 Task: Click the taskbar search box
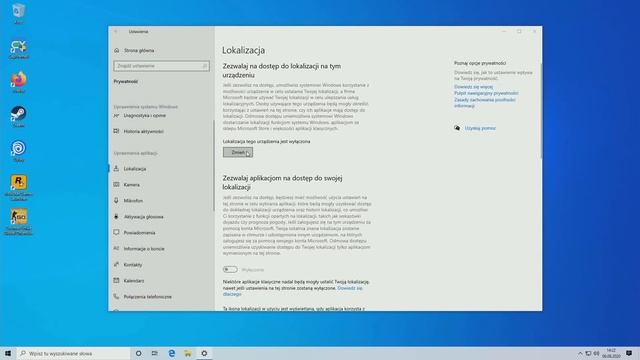(x=74, y=353)
